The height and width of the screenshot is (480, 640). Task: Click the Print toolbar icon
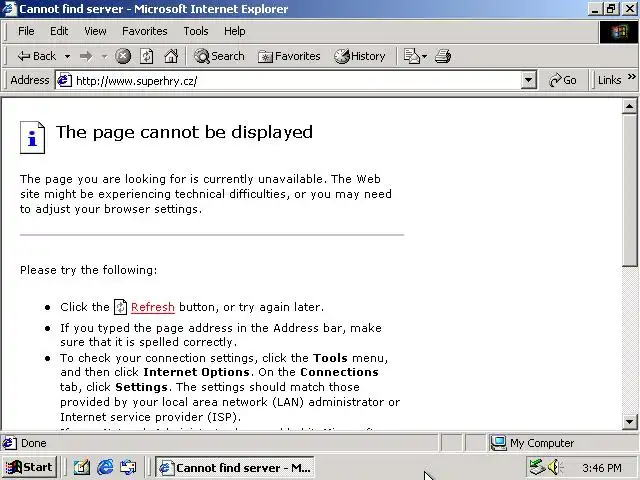pyautogui.click(x=443, y=56)
